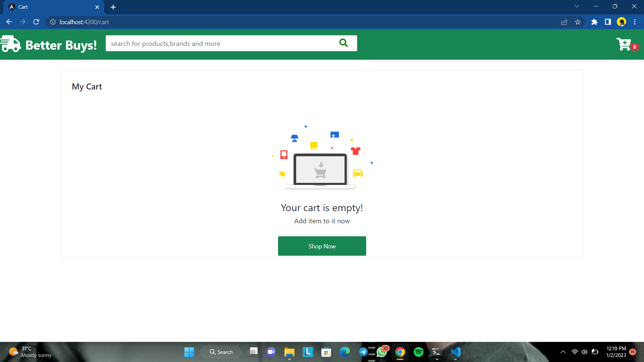Viewport: 644px width, 362px height.
Task: Click the Shop Now button
Action: point(322,246)
